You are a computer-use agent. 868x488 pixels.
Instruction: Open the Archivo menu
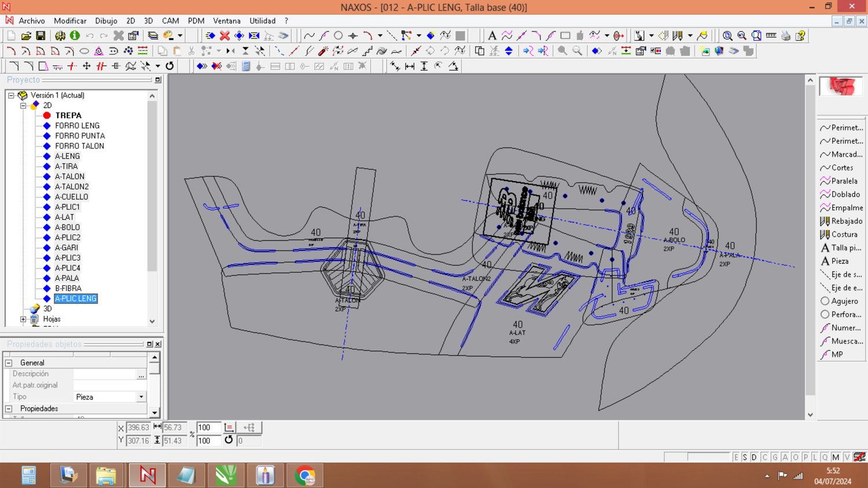pos(31,21)
